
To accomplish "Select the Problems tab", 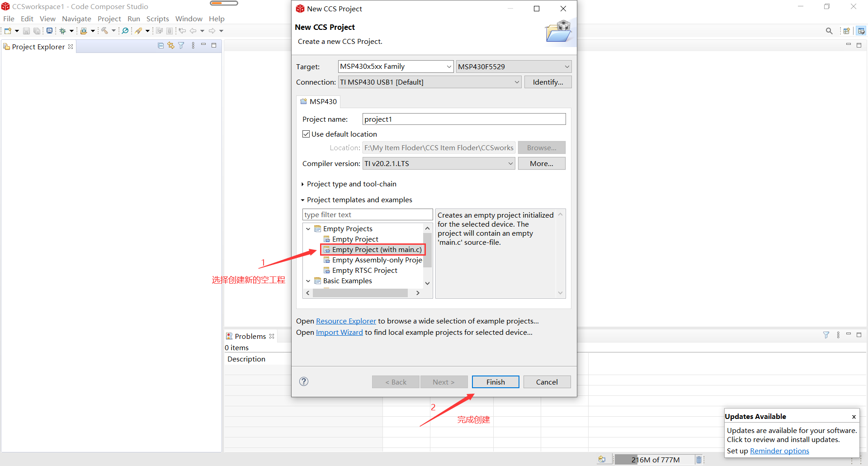I will pyautogui.click(x=250, y=336).
